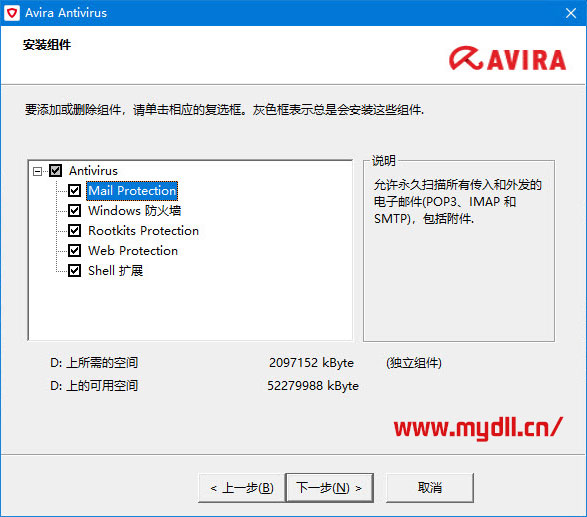Uncheck the Mail Protection checkbox
587x517 pixels.
click(74, 191)
